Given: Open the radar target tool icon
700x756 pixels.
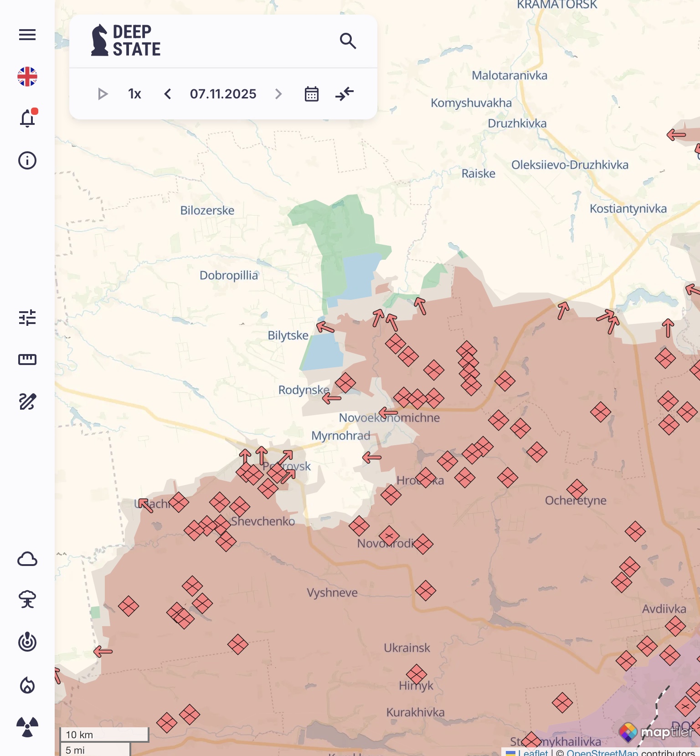Looking at the screenshot, I should [x=27, y=642].
